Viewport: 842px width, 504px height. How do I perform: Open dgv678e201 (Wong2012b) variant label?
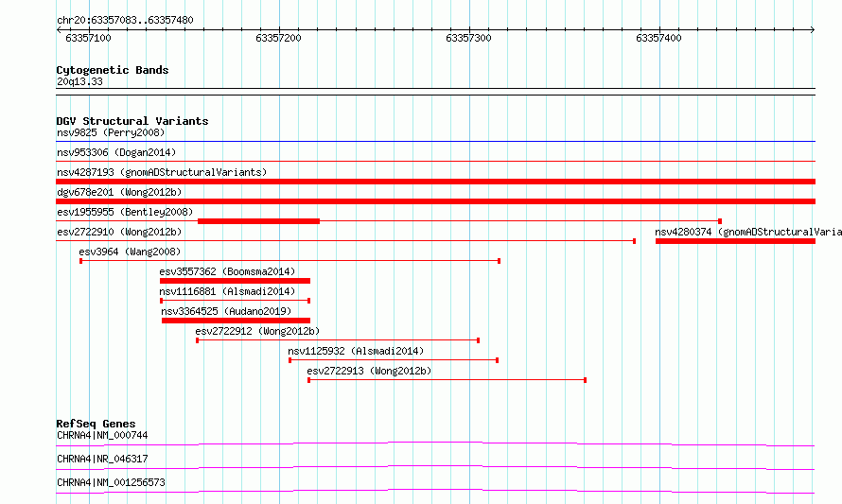pos(119,192)
